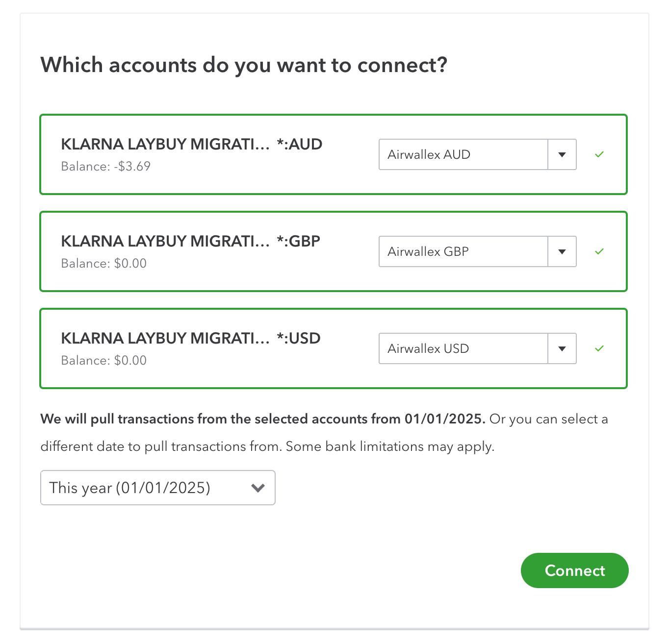Viewport: 669px width, 644px height.
Task: Expand the Airwallex GBP dropdown arrow
Action: (562, 251)
